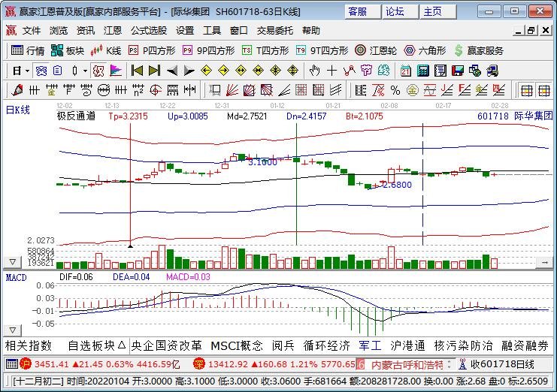Viewport: 557px width, 392px height.
Task: Open the 行情 market quotes view
Action: coord(28,51)
